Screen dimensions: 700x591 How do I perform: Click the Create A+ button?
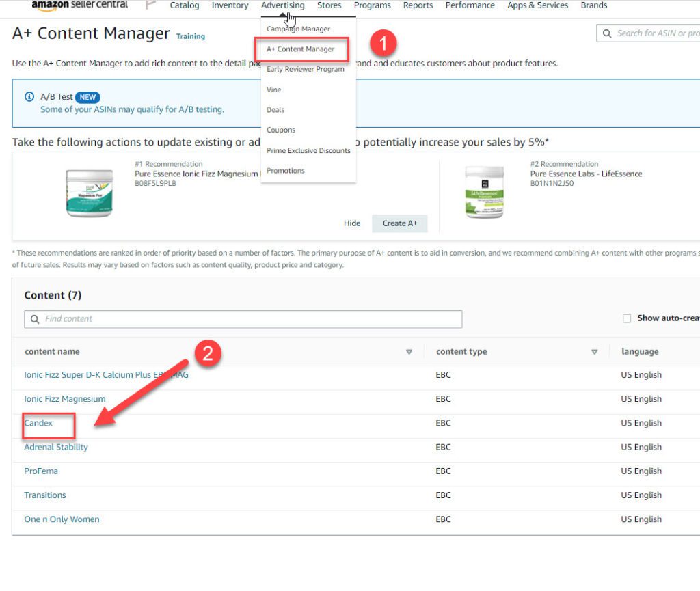tap(399, 223)
